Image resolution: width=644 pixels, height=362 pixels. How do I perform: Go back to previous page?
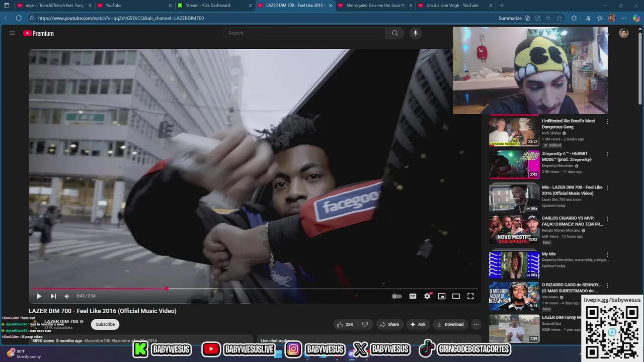coord(7,18)
